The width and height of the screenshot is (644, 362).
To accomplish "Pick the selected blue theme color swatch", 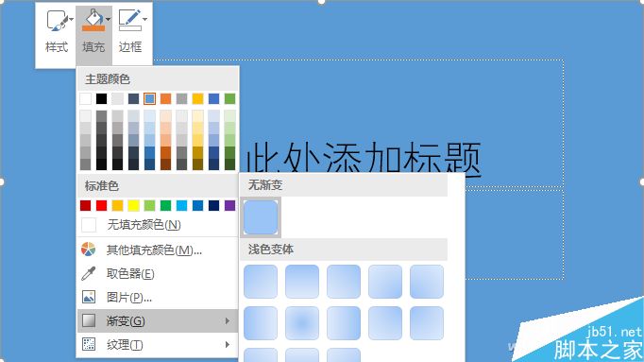I will (149, 98).
